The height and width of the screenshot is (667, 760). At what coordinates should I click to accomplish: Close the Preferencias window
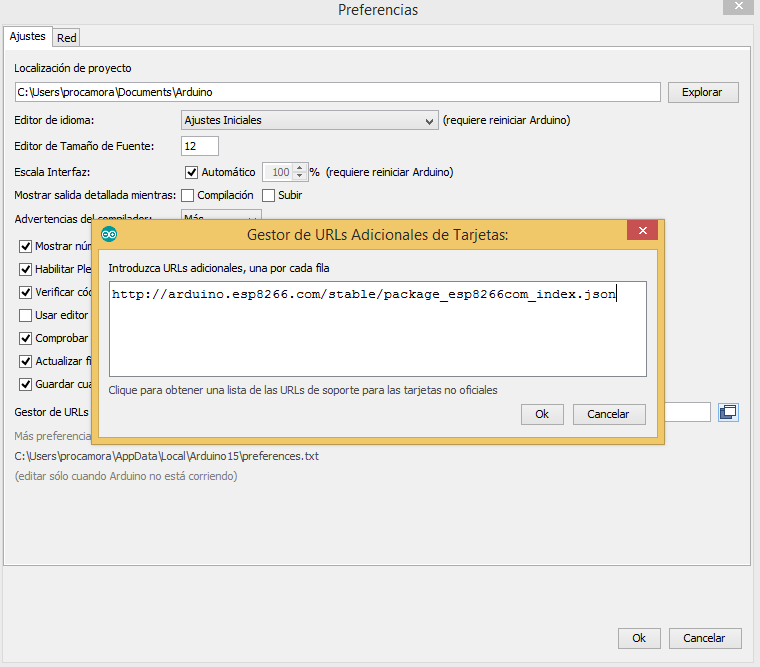point(738,6)
